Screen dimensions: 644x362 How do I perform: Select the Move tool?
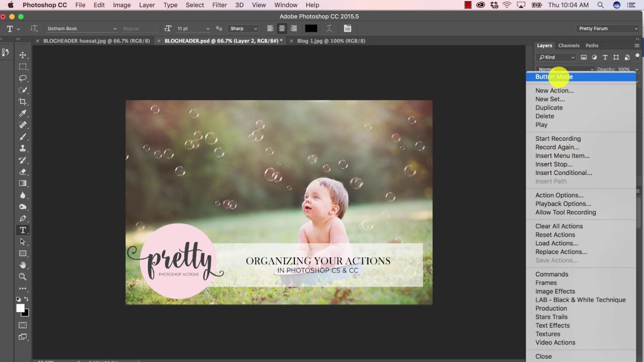tap(23, 55)
